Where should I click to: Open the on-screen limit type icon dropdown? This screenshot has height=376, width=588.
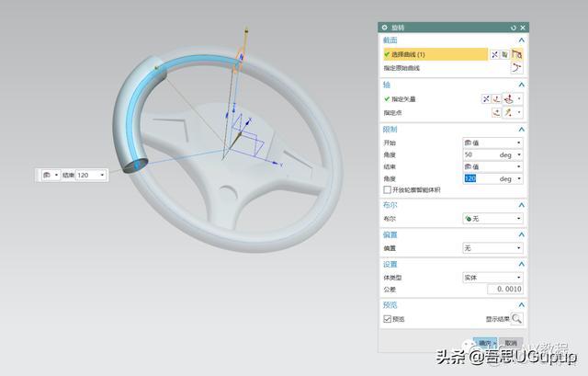point(51,175)
